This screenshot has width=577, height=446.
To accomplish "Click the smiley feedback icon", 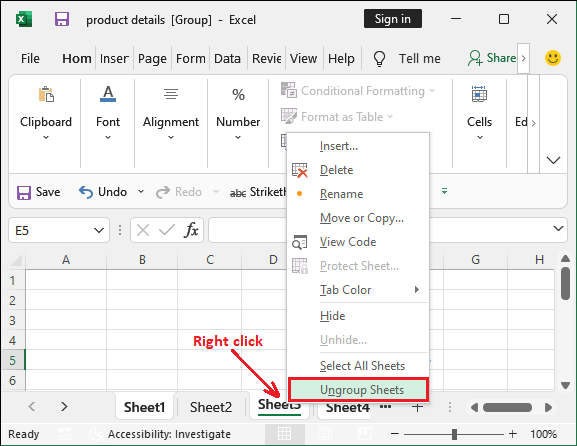I will [x=553, y=58].
